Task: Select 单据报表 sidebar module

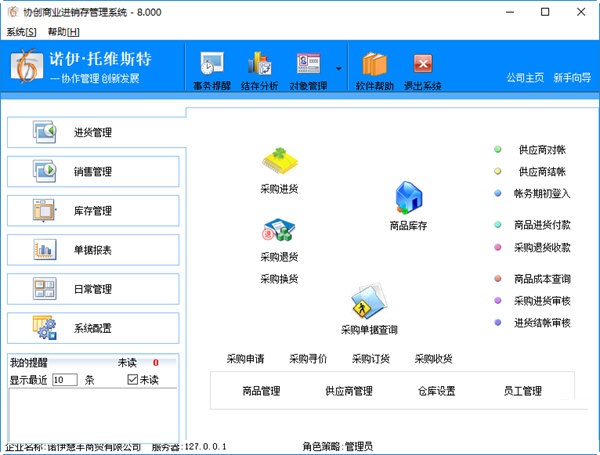Action: [93, 250]
